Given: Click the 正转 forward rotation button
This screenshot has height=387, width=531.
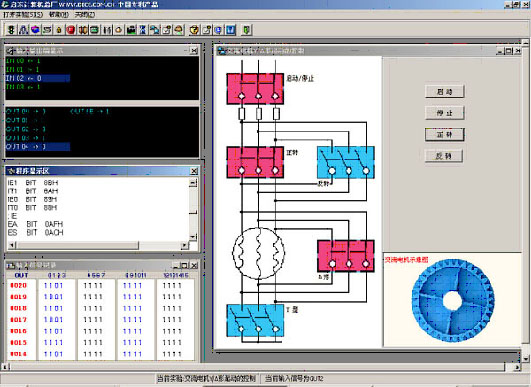Looking at the screenshot, I should tap(444, 134).
